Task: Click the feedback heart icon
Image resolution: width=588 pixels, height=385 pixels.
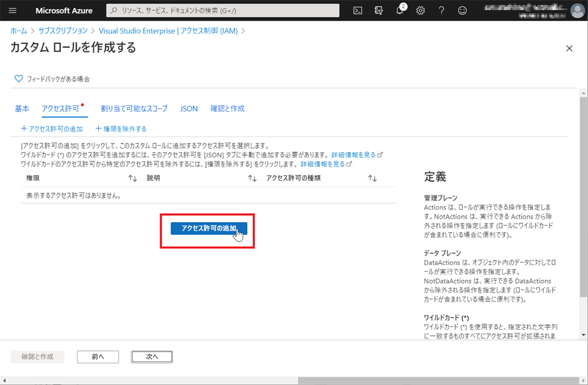Action: click(x=18, y=79)
